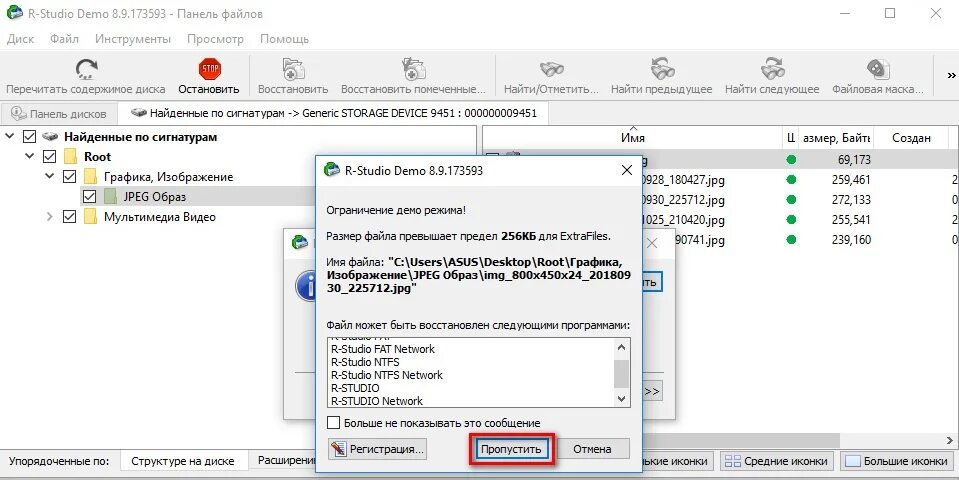Click program list scrollbar down arrow
The width and height of the screenshot is (959, 480).
(x=621, y=399)
